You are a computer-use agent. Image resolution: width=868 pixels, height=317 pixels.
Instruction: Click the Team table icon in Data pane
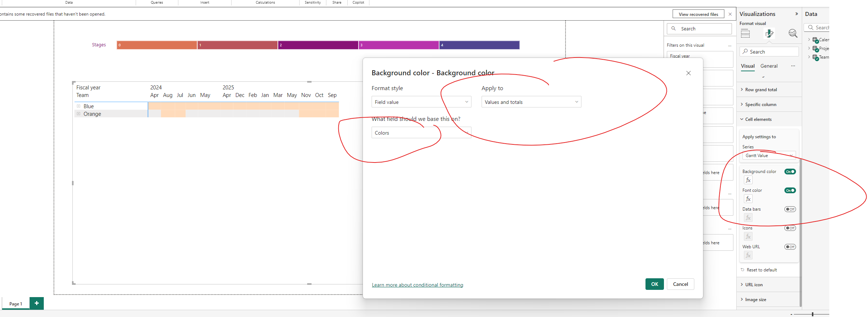816,57
